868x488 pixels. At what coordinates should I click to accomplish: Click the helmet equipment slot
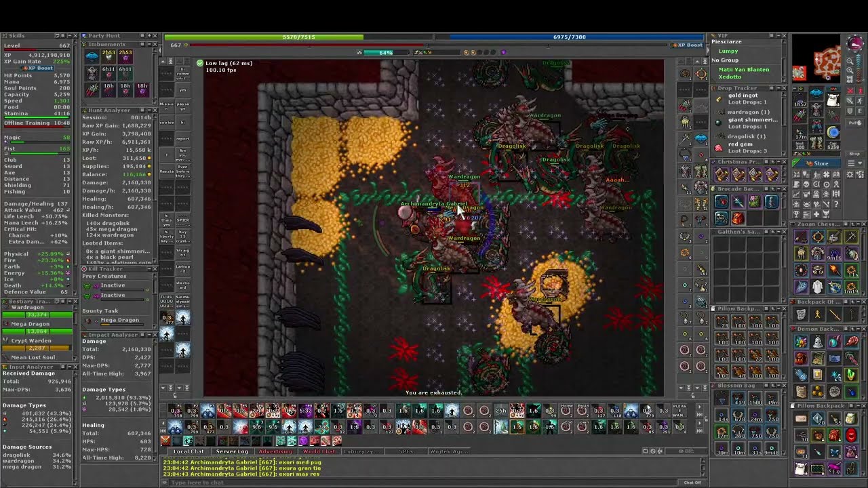816,93
